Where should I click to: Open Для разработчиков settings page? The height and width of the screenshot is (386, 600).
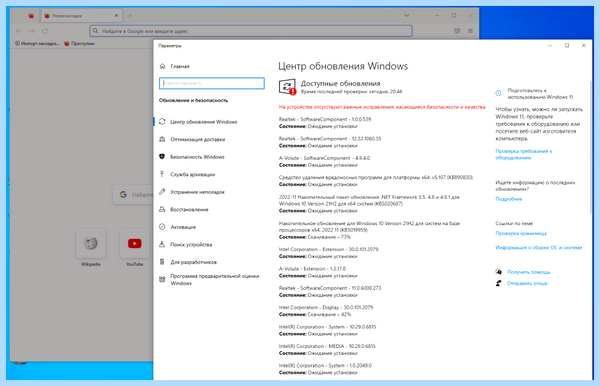[193, 262]
